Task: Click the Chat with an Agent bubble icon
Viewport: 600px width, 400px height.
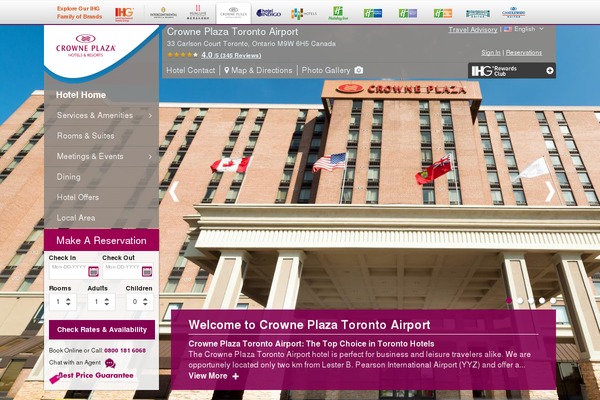Action: (x=110, y=363)
